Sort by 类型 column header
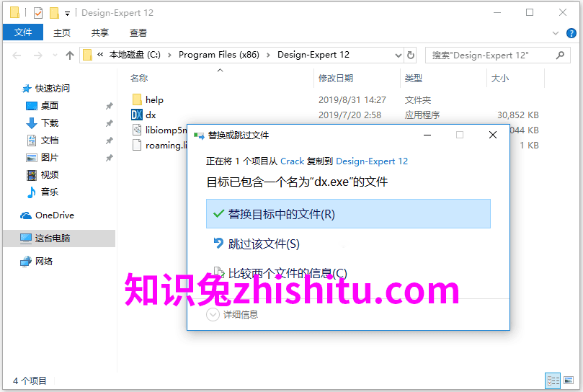The height and width of the screenshot is (392, 583). [414, 78]
